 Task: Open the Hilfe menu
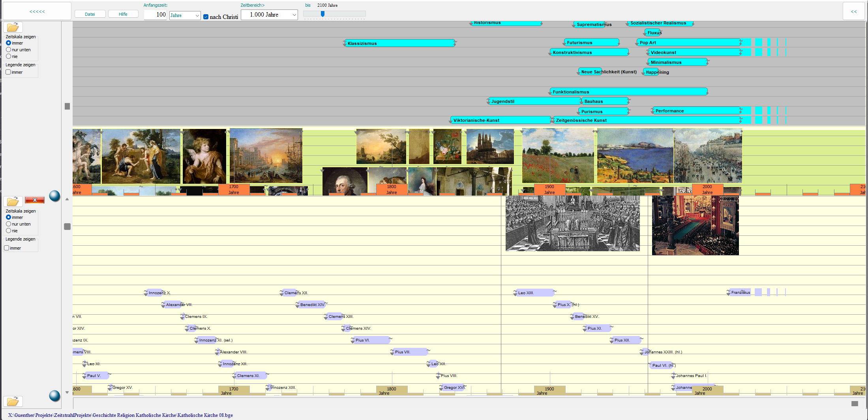[123, 14]
